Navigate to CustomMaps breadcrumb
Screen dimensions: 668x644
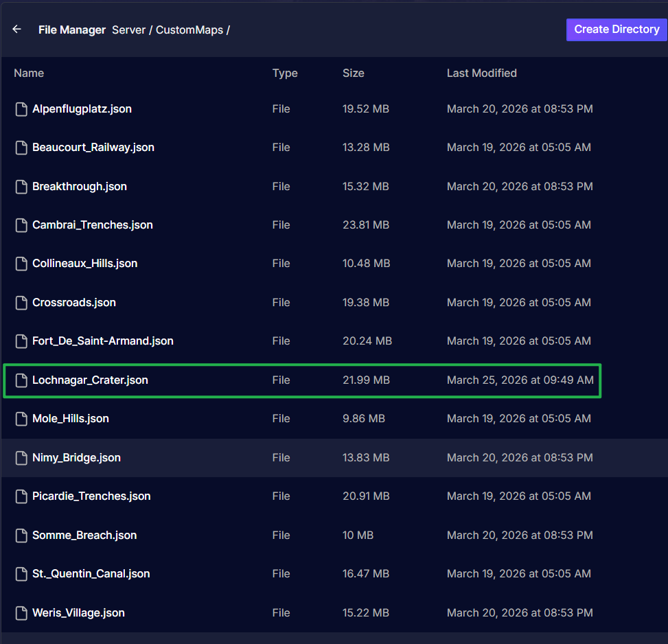click(x=189, y=30)
